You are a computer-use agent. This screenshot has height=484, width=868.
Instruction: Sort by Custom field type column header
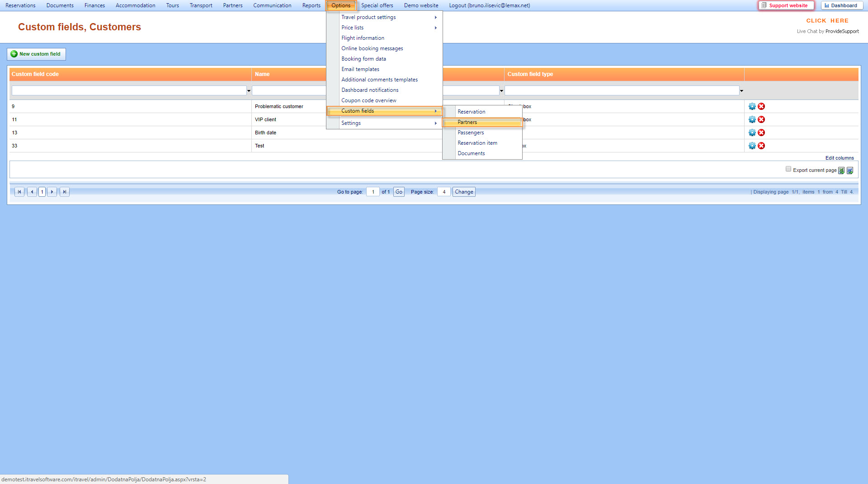tap(530, 74)
